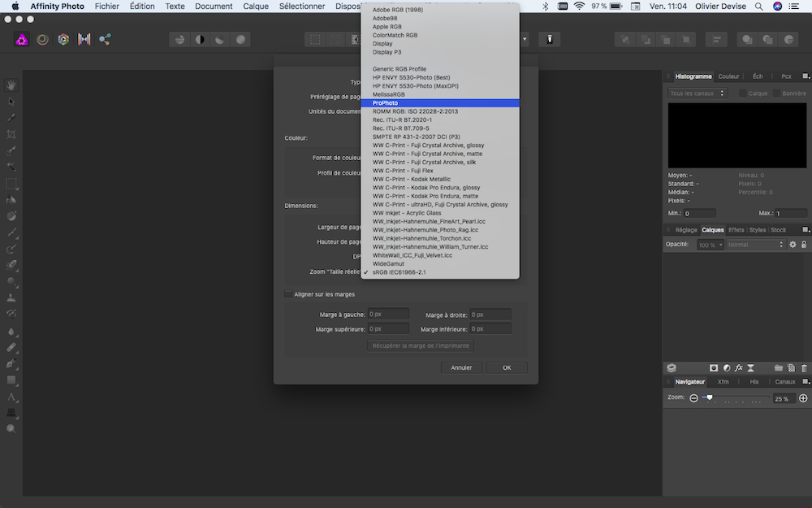Zoom out with Navigateur minus button
This screenshot has height=508, width=812.
tap(694, 398)
